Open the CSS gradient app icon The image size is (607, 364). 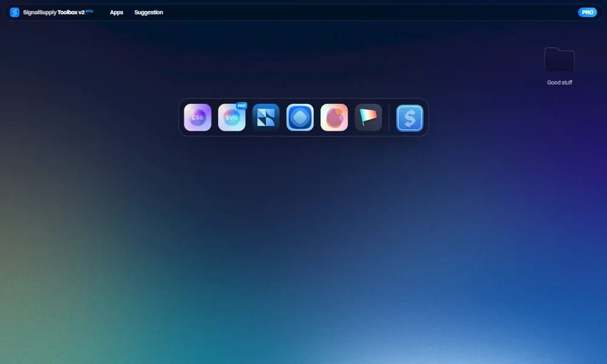coord(197,117)
